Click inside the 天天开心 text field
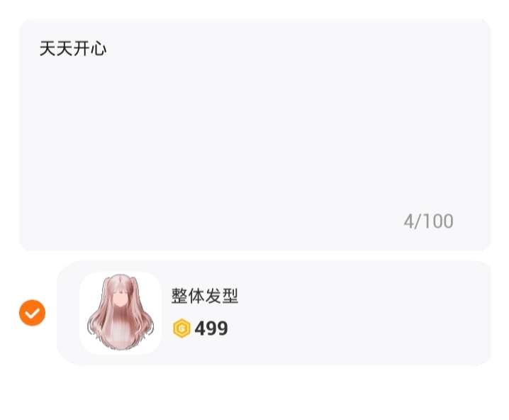 [254, 135]
